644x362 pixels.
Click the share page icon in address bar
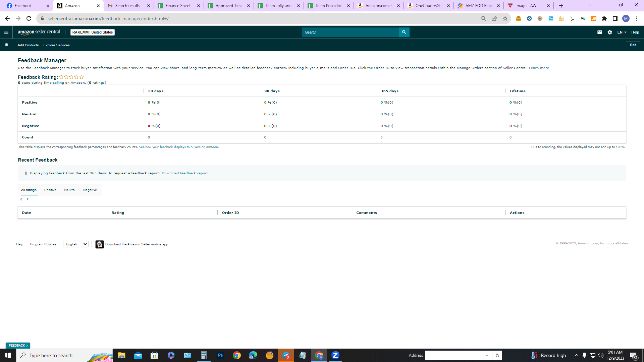click(494, 18)
